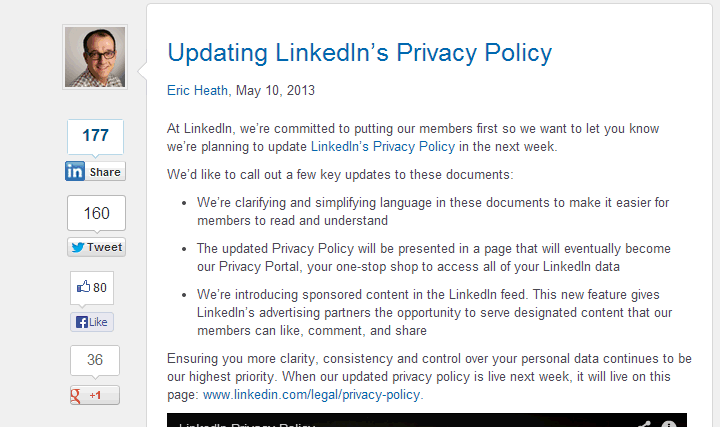Click the video share icon
This screenshot has height=427, width=720.
(645, 423)
